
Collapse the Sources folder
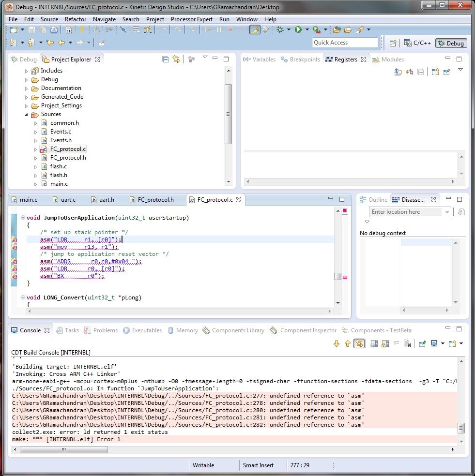27,115
